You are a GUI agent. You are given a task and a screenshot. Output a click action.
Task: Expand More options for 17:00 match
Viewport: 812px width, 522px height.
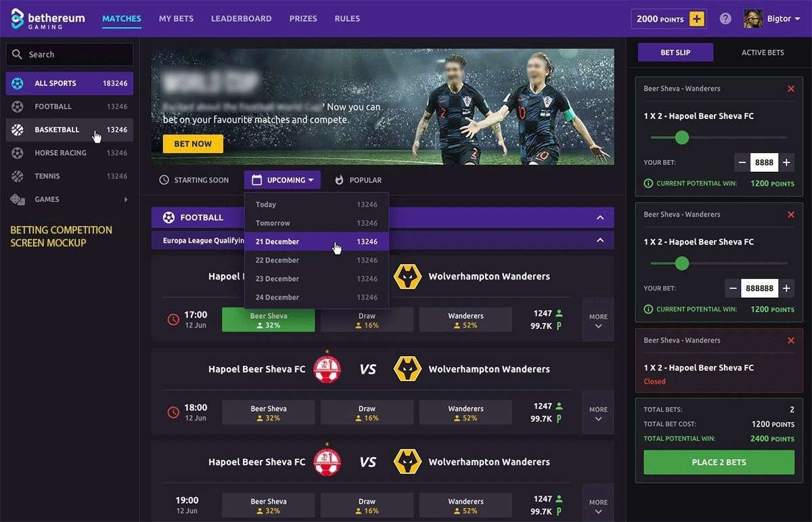(x=598, y=320)
